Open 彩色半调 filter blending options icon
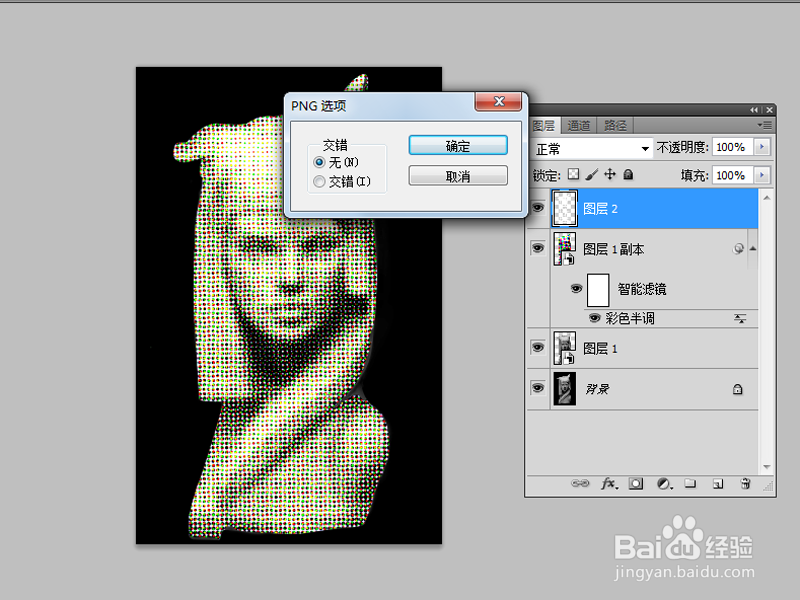800x600 pixels. (x=740, y=318)
